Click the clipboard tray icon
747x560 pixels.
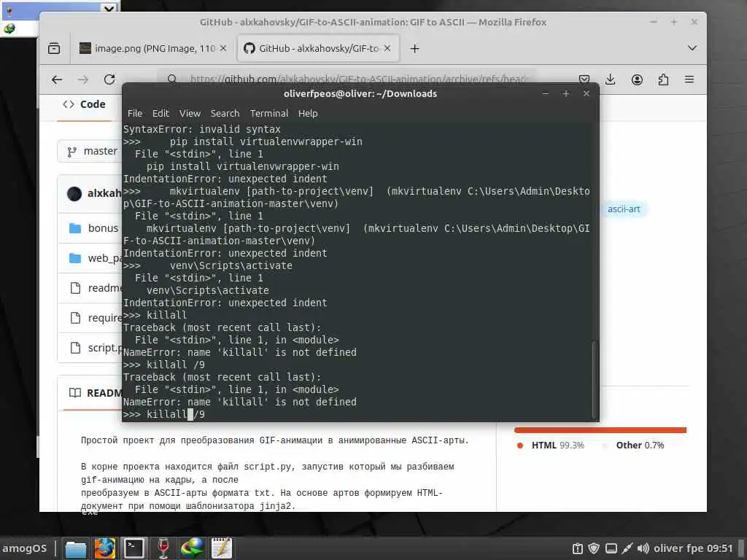pyautogui.click(x=578, y=548)
